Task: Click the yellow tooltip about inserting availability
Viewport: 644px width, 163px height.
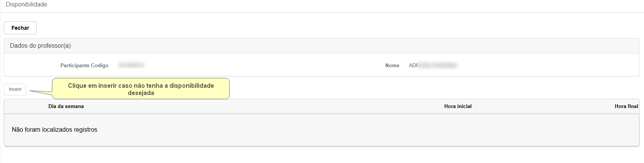Action: click(x=141, y=86)
